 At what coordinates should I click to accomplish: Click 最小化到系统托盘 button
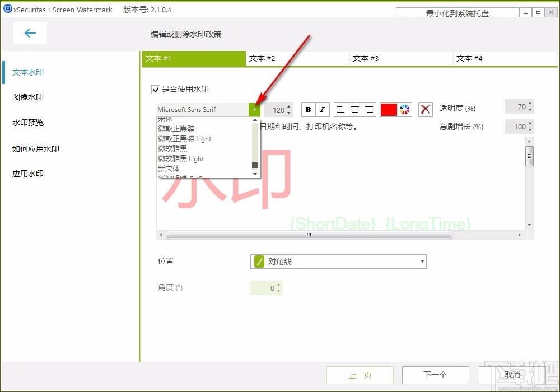click(x=457, y=13)
